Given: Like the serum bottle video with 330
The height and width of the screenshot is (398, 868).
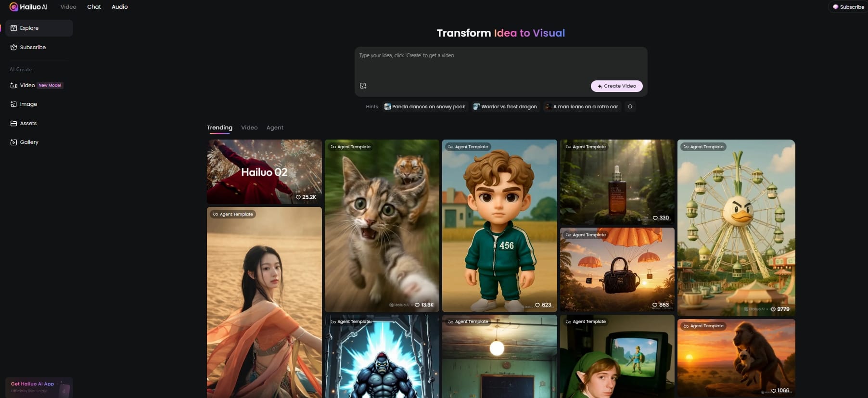Looking at the screenshot, I should [x=661, y=218].
